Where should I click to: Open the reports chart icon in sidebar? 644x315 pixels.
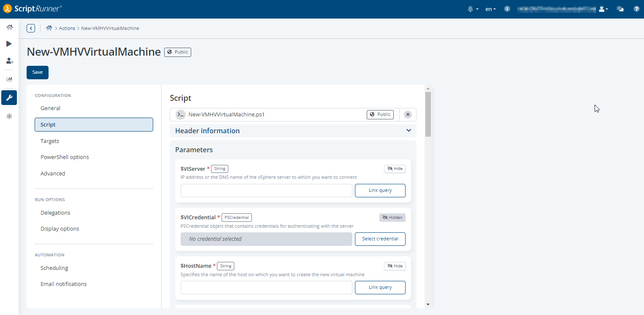point(9,79)
